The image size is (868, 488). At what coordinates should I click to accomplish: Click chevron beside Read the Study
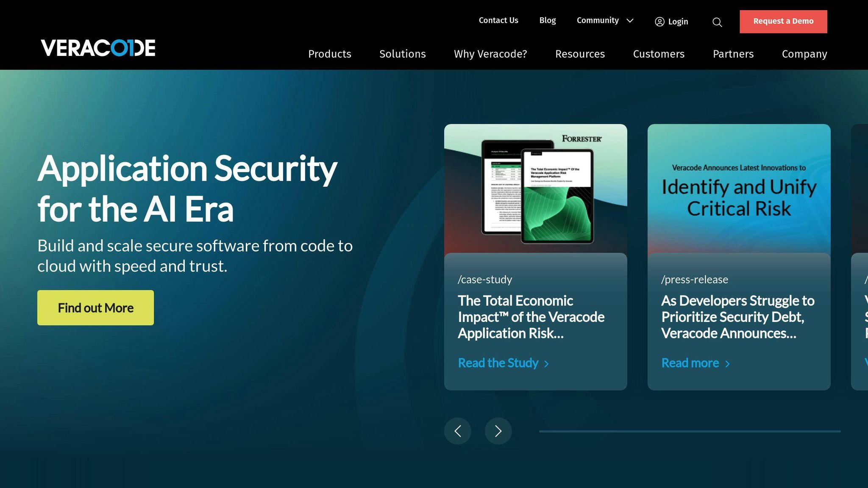coord(546,364)
